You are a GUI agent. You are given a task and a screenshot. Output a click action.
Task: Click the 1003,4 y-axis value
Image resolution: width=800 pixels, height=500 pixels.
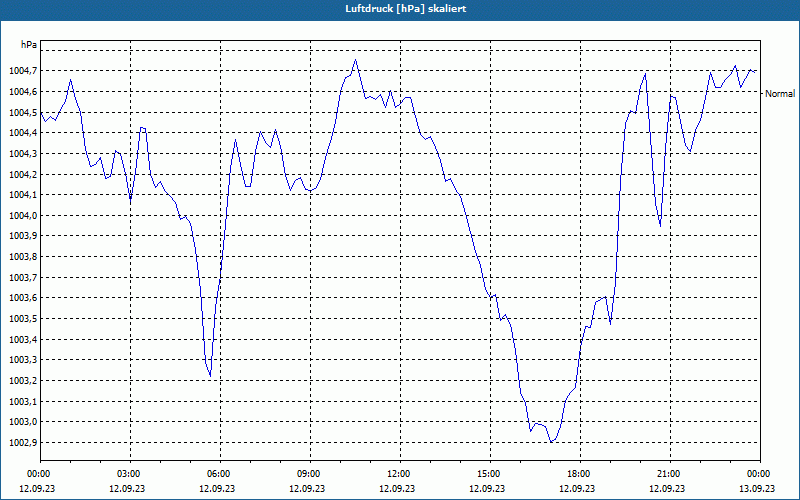pyautogui.click(x=23, y=339)
